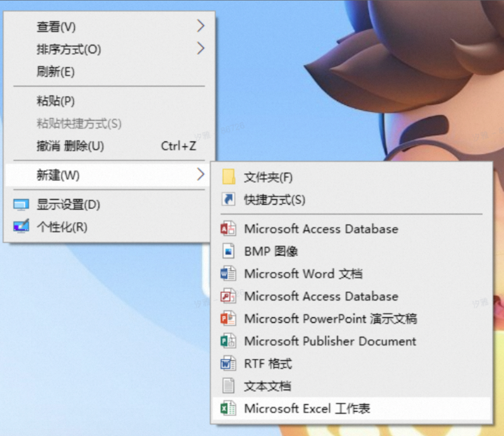
Task: Click the personalization icon beside 个性化(R)
Action: tap(21, 227)
